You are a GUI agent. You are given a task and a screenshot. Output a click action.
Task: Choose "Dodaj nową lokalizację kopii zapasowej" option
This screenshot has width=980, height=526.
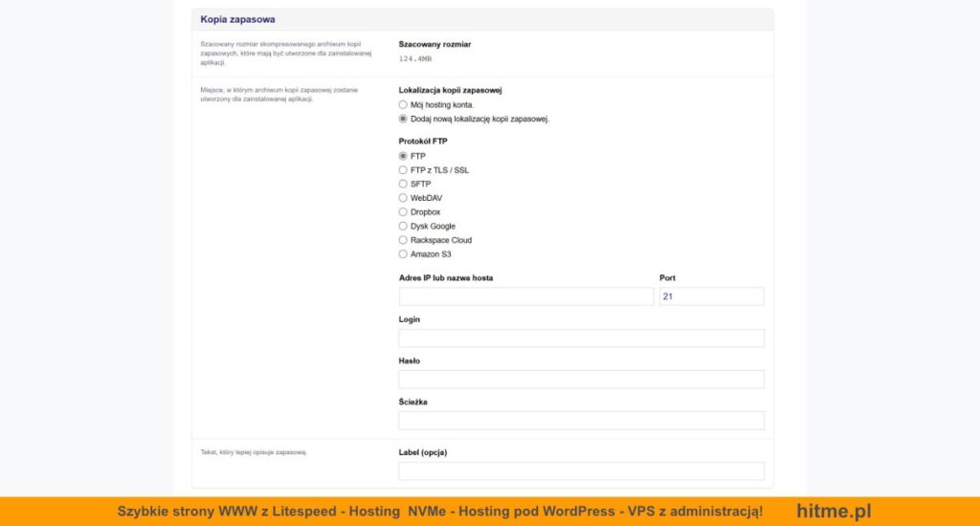(x=403, y=119)
